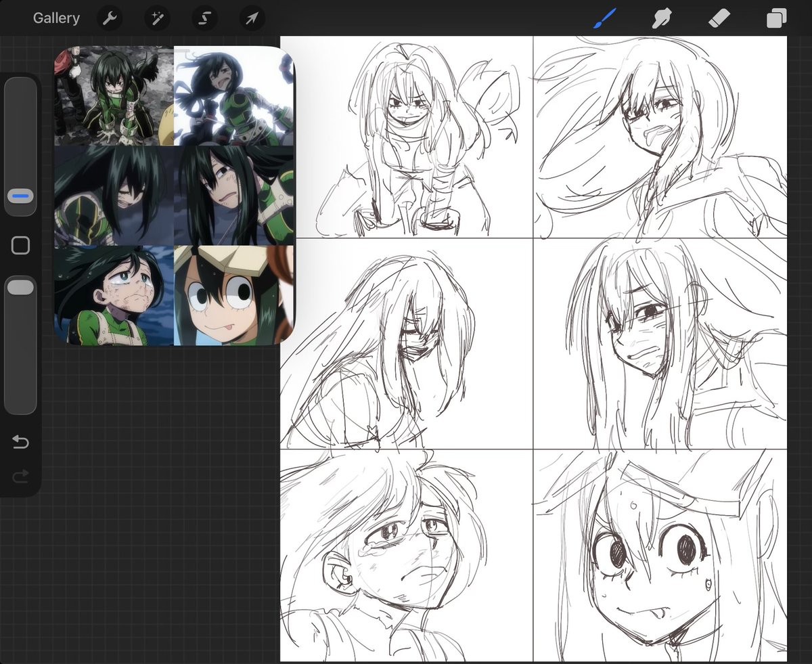Open the Actions wrench menu

click(x=110, y=18)
